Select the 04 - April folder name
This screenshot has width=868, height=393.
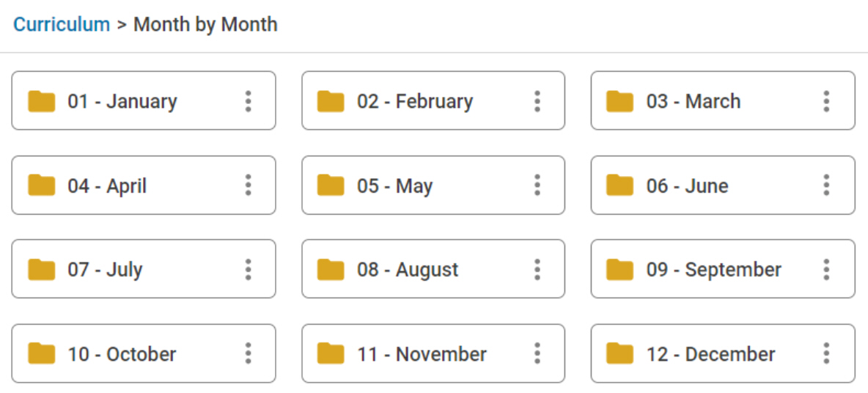tap(107, 186)
